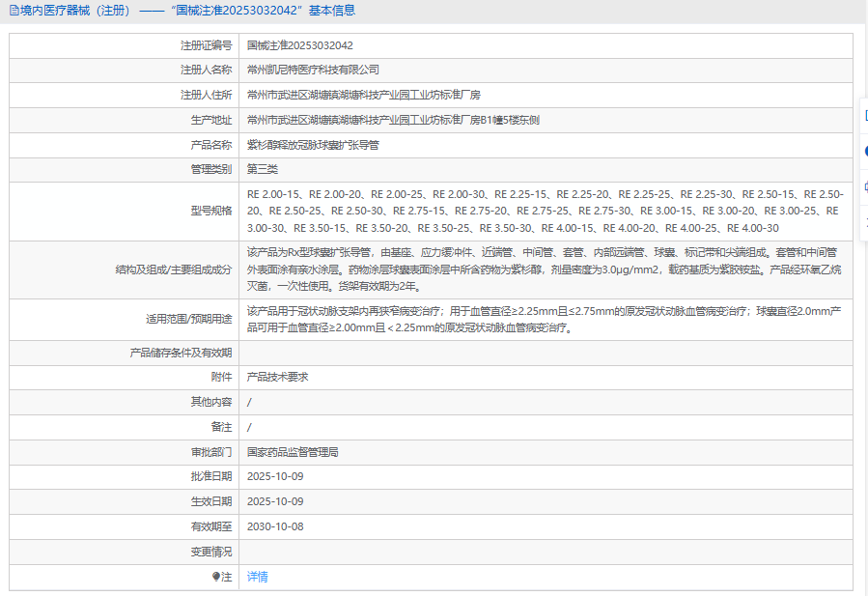868x596 pixels.
Task: Click the 生产地址 label
Action: coord(211,120)
